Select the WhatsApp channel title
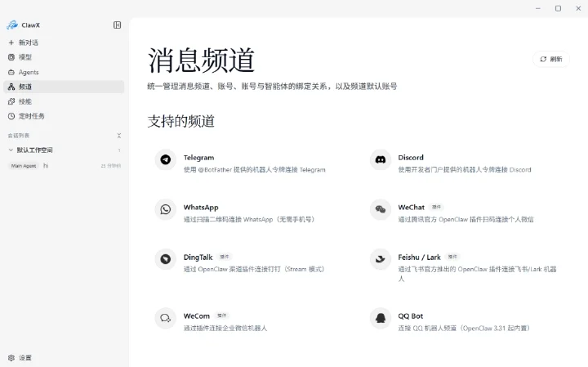 click(x=201, y=208)
